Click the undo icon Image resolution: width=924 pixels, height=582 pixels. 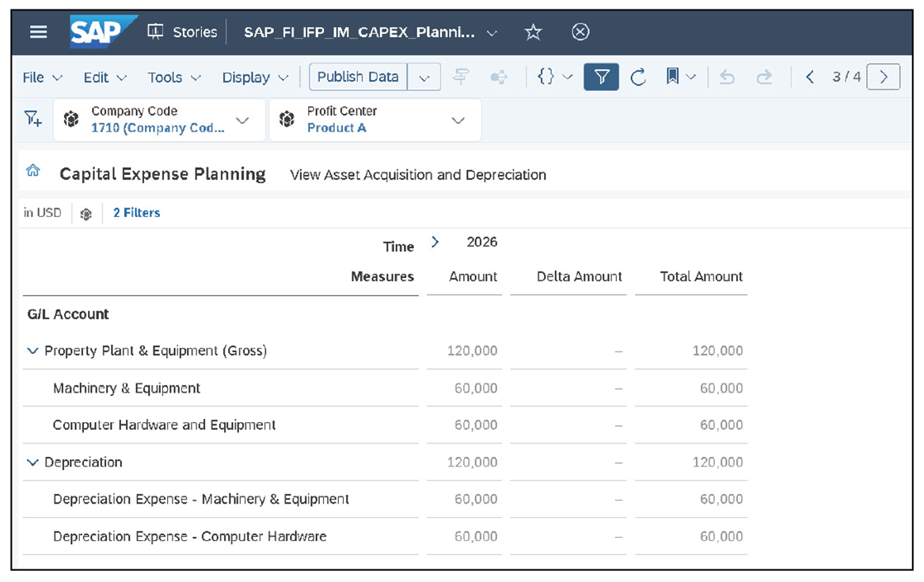(727, 77)
